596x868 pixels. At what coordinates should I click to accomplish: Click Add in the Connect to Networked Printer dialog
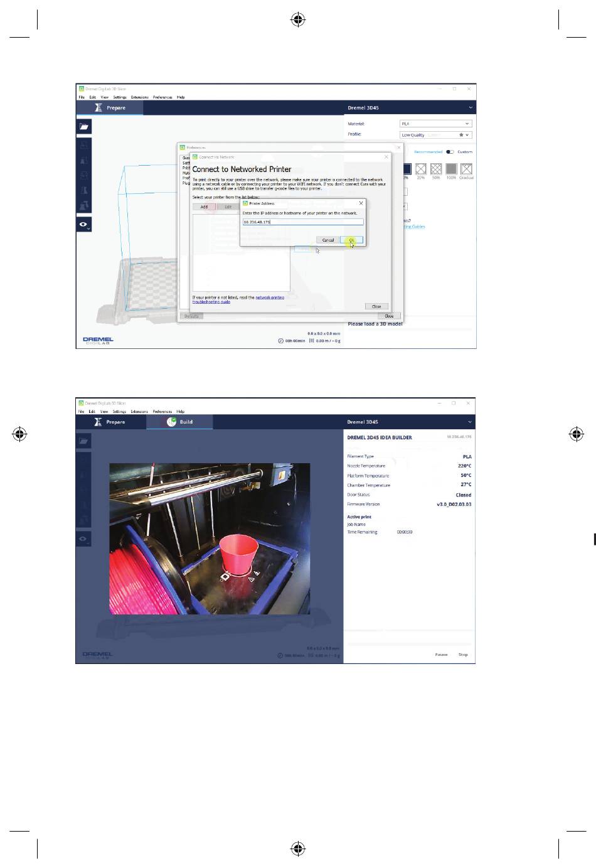pos(204,206)
